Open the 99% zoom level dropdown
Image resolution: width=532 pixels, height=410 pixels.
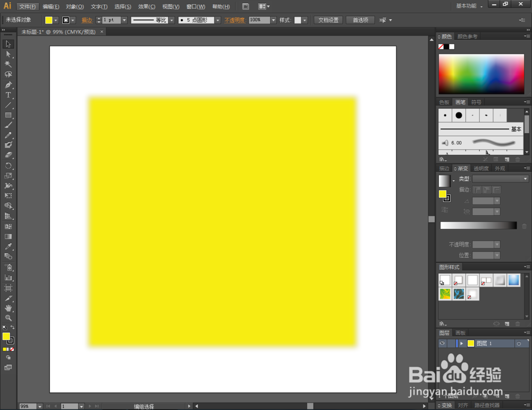tap(40, 406)
